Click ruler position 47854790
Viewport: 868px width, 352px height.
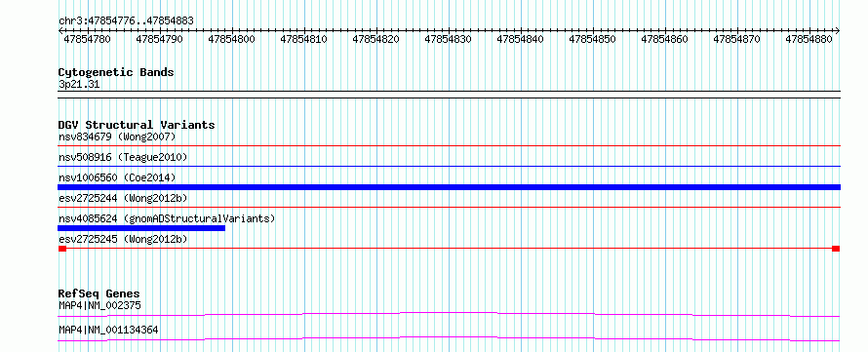[x=159, y=39]
